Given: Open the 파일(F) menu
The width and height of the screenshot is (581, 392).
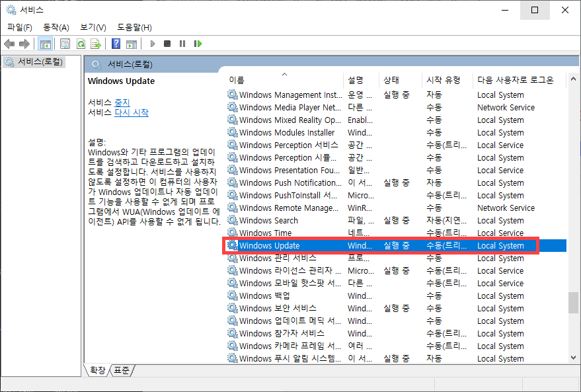Looking at the screenshot, I should point(20,27).
